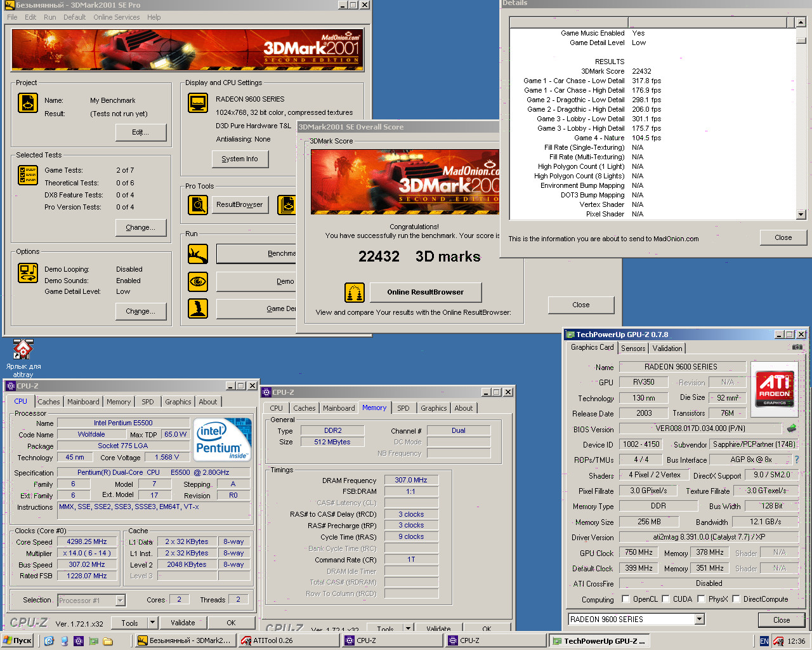Click Close in the Overall Score dialog
The image size is (812, 650).
click(581, 305)
